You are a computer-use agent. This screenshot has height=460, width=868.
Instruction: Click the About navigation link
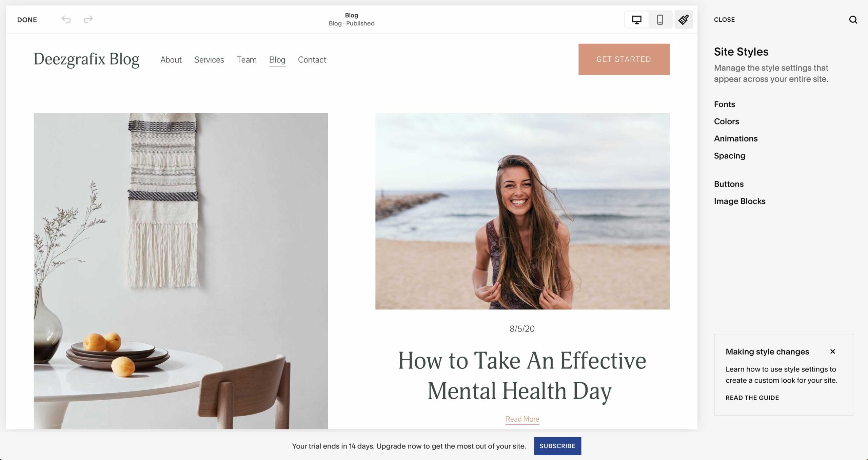(171, 60)
